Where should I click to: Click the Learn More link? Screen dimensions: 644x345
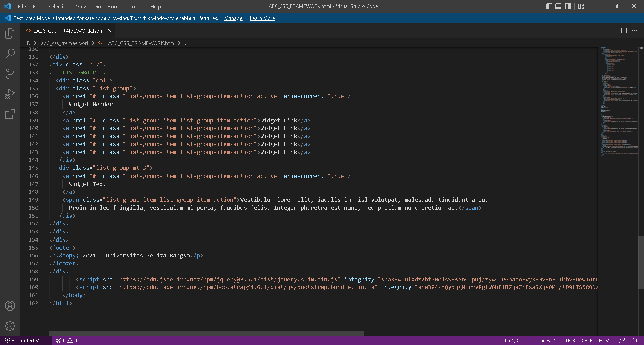[x=262, y=18]
